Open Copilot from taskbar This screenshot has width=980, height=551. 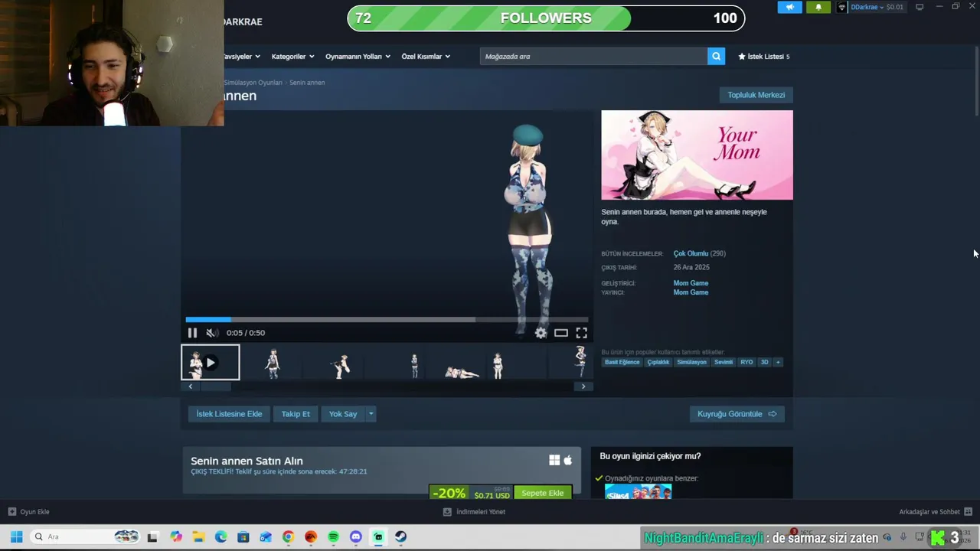coord(176,537)
